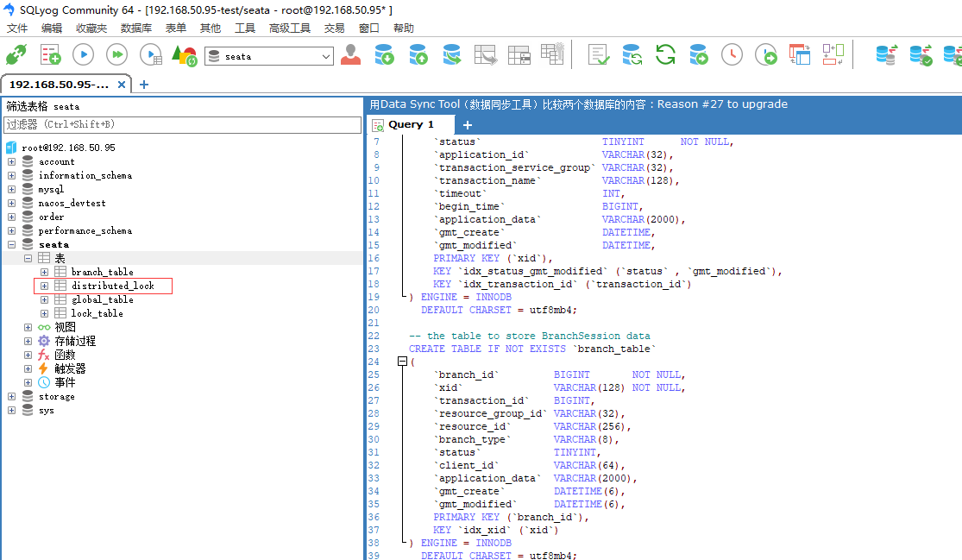Expand the order database node
962x560 pixels.
click(12, 217)
